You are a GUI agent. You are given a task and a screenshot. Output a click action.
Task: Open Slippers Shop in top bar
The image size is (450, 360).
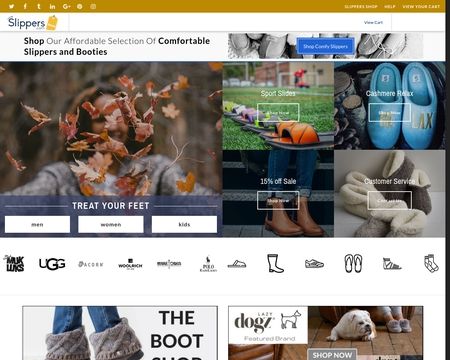361,7
